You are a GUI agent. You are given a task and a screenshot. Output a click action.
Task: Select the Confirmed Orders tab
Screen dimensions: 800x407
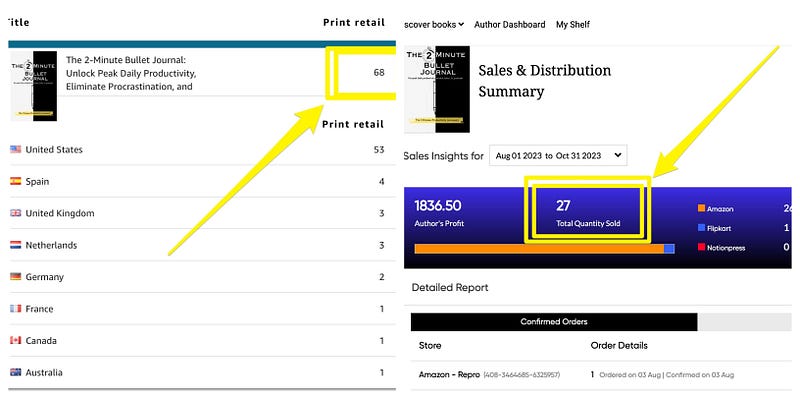coord(554,322)
